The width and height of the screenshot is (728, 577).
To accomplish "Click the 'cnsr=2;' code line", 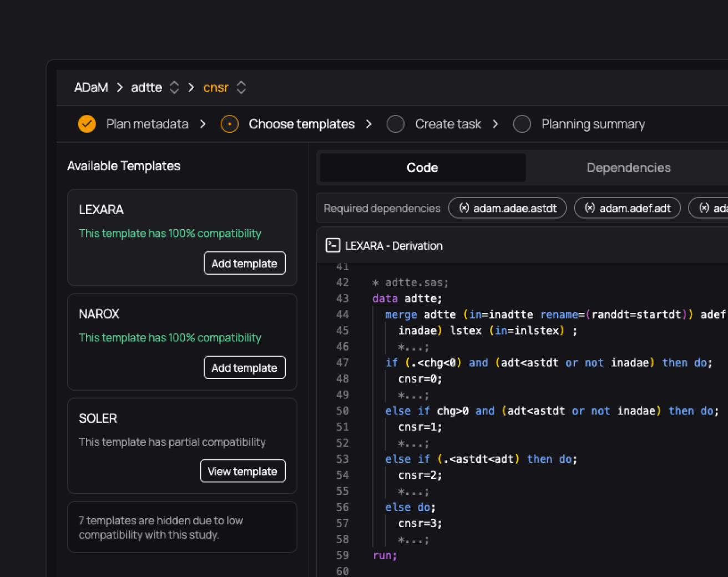I will coord(420,475).
